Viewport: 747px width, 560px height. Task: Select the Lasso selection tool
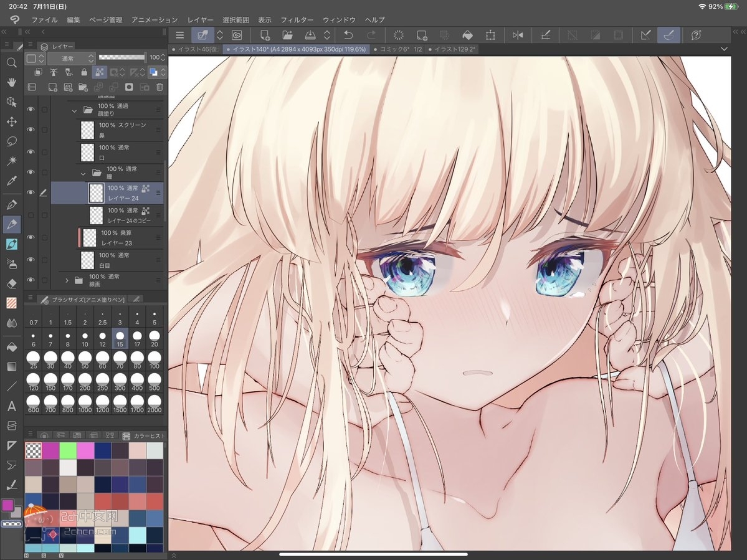11,141
